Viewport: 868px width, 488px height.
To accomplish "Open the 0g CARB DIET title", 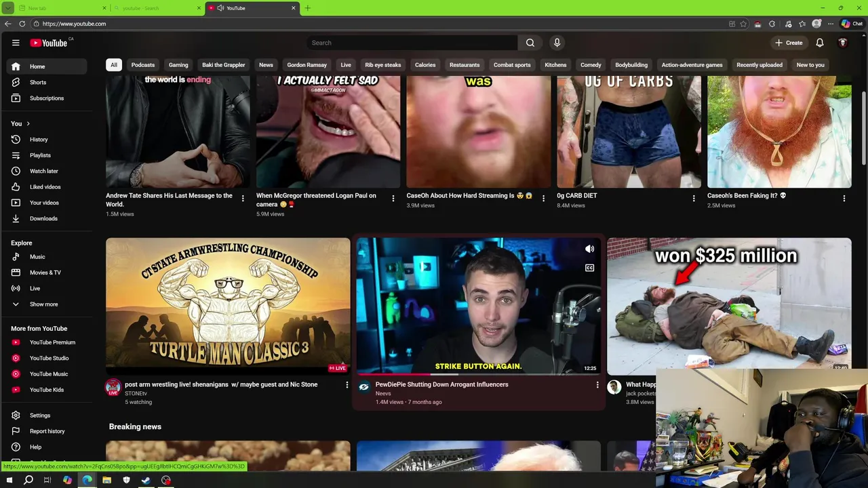I will 577,196.
